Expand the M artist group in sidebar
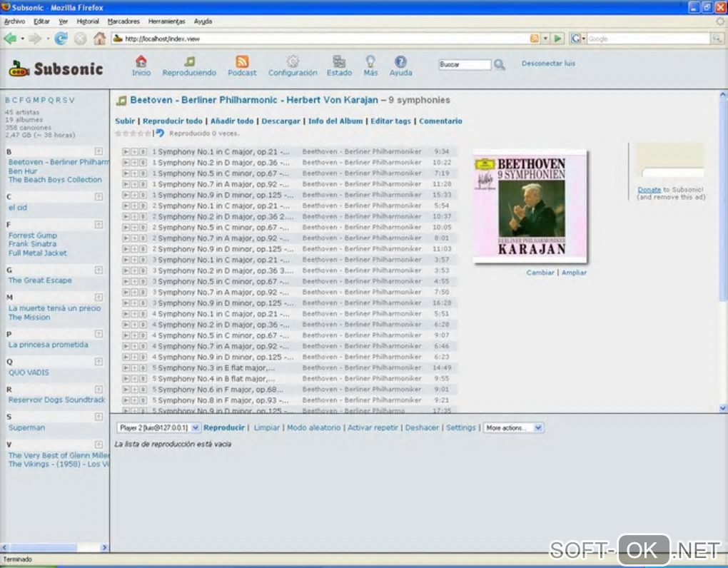 click(x=98, y=297)
